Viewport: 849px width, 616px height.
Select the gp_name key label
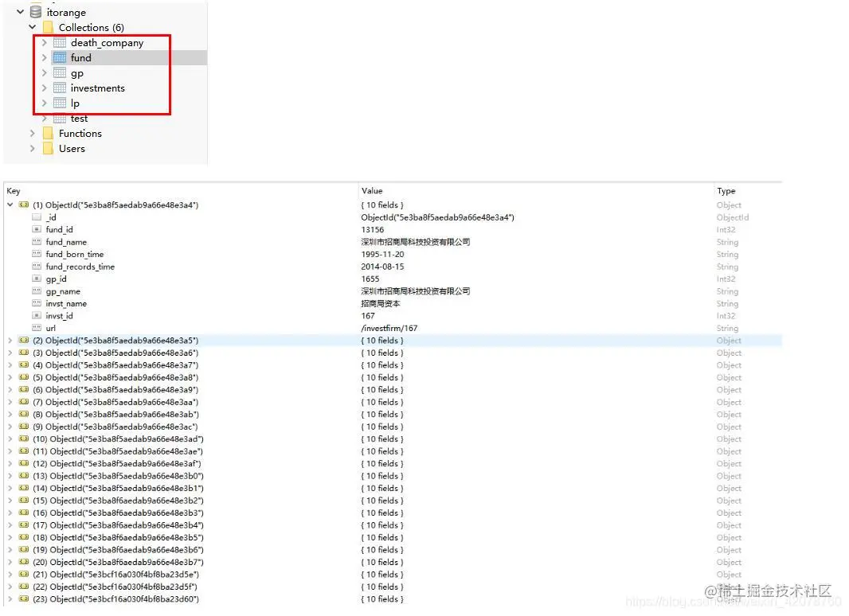[x=63, y=291]
